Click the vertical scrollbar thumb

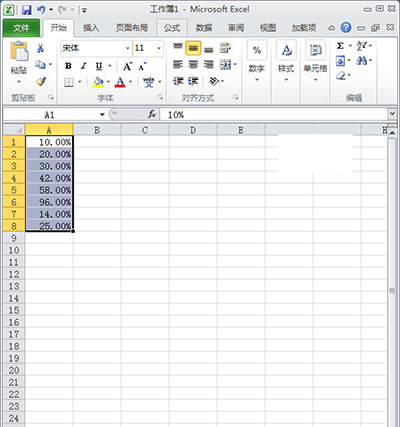point(392,290)
